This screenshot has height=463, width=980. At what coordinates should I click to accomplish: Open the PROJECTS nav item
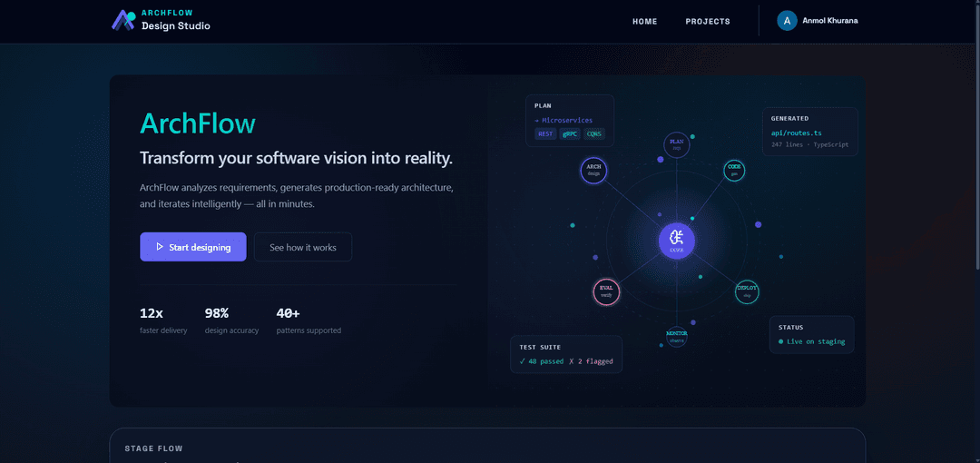click(708, 21)
